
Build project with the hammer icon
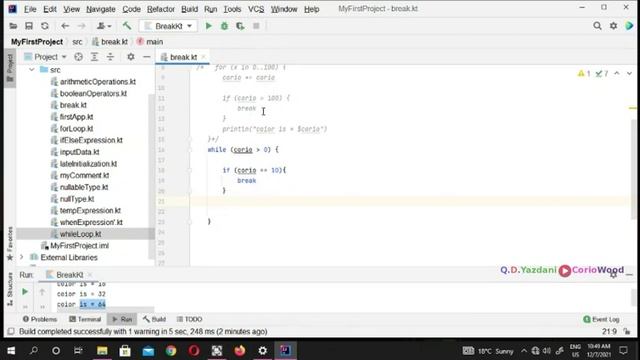point(127,26)
